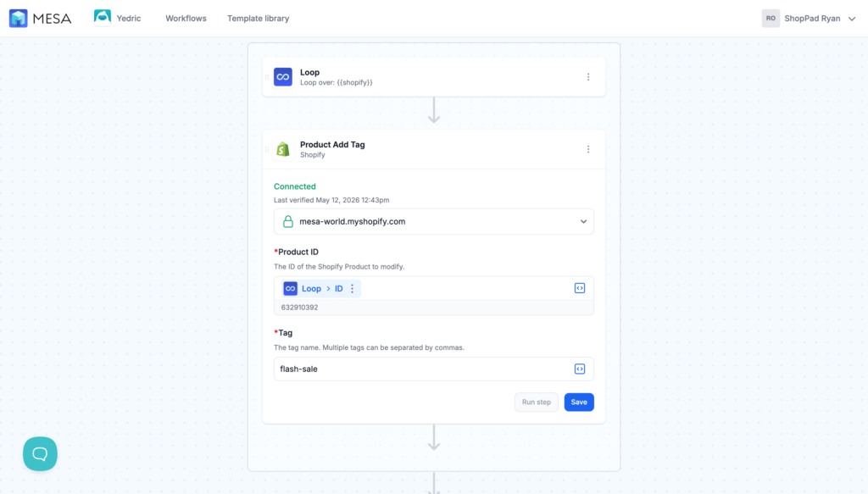The image size is (868, 494).
Task: Open Loop ID token options dots
Action: pyautogui.click(x=352, y=288)
